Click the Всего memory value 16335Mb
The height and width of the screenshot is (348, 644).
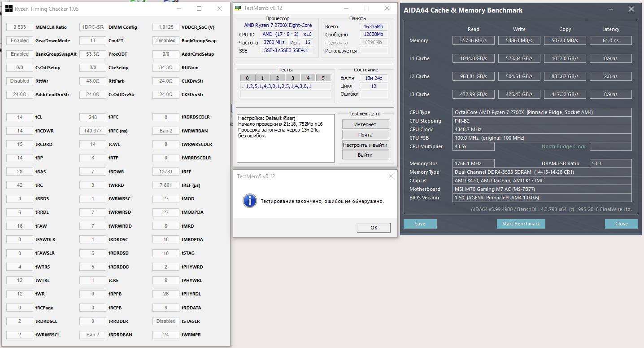374,26
